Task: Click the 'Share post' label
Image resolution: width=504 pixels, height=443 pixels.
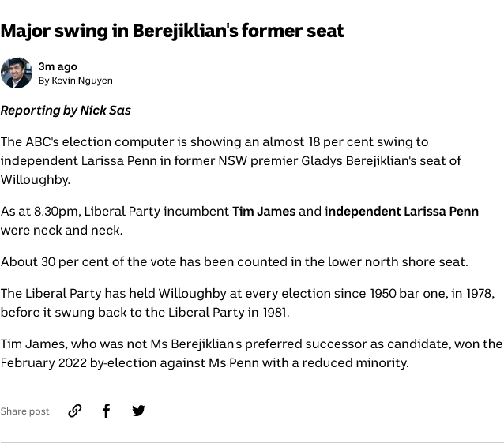Action: click(x=24, y=411)
